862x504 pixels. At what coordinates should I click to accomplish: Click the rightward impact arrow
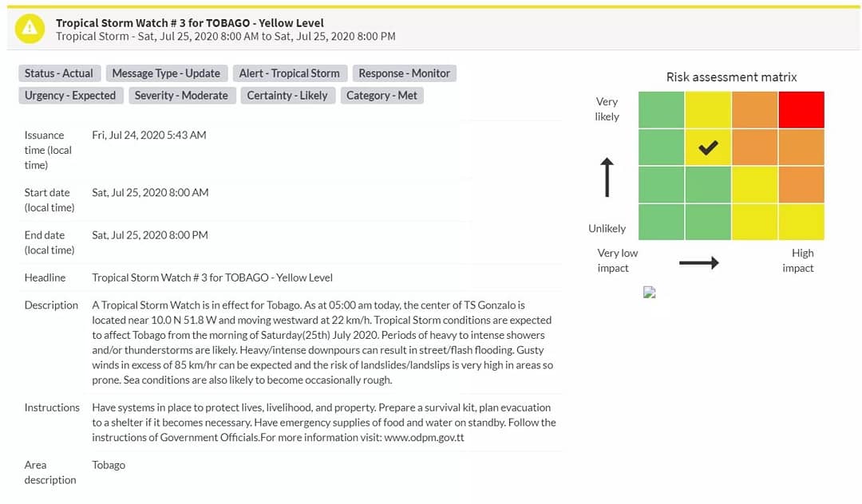tap(698, 262)
